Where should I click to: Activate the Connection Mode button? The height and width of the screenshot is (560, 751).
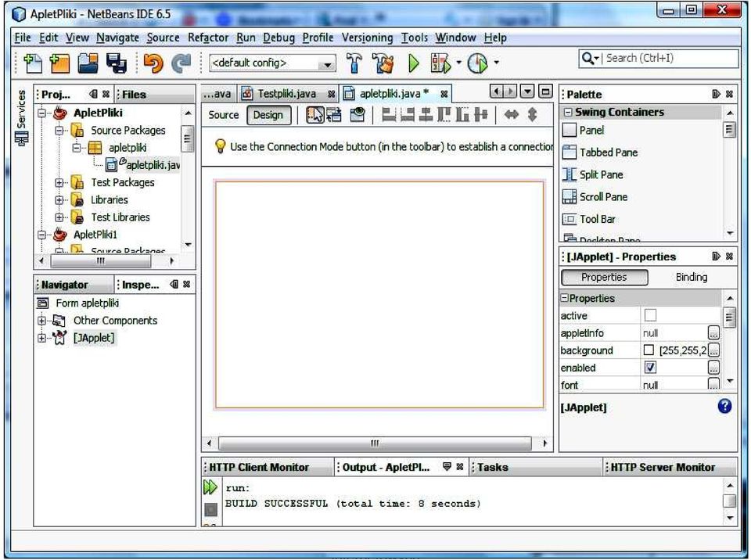coord(334,115)
